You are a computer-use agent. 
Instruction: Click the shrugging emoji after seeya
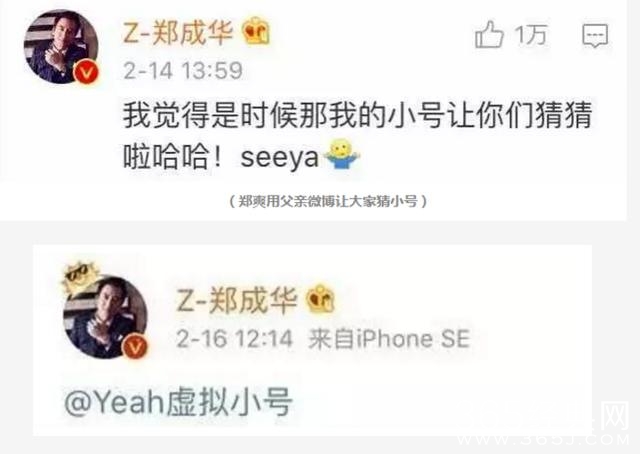point(342,154)
